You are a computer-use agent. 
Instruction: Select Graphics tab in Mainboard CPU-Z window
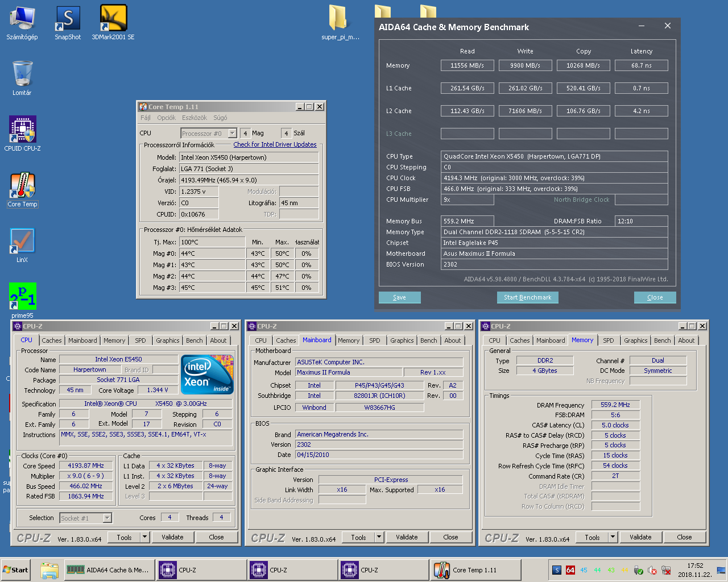[x=402, y=340]
